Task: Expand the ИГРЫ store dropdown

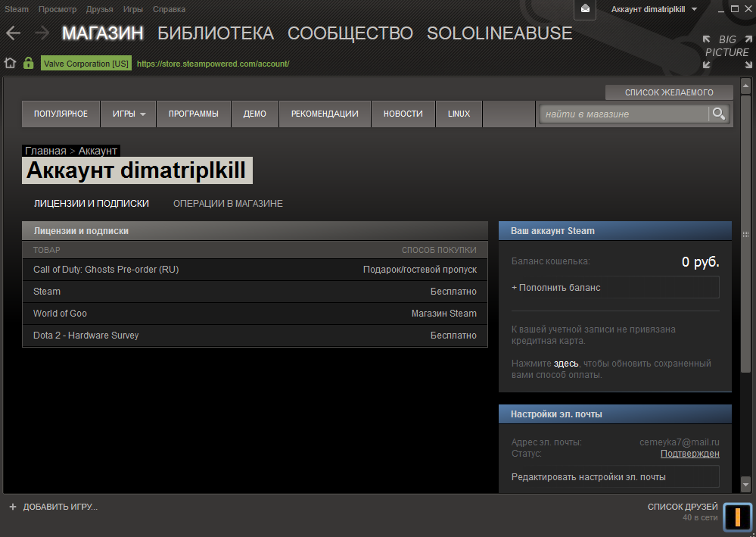Action: pyautogui.click(x=128, y=114)
